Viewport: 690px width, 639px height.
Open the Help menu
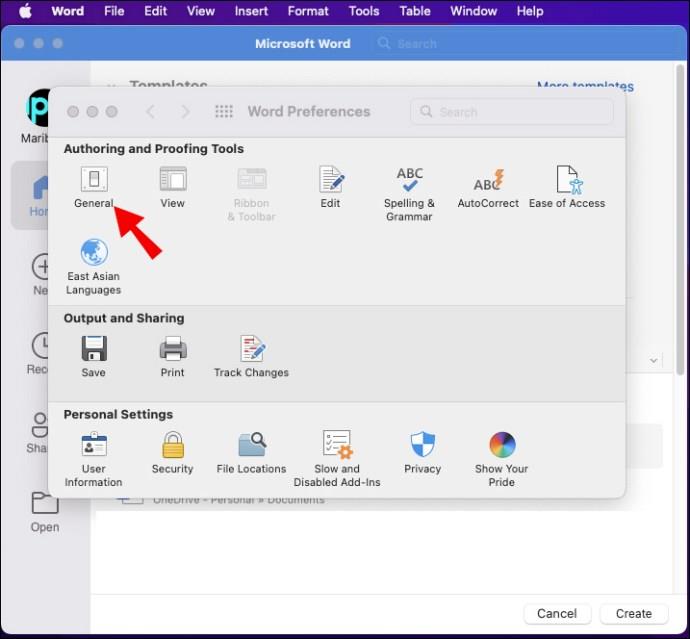point(530,11)
